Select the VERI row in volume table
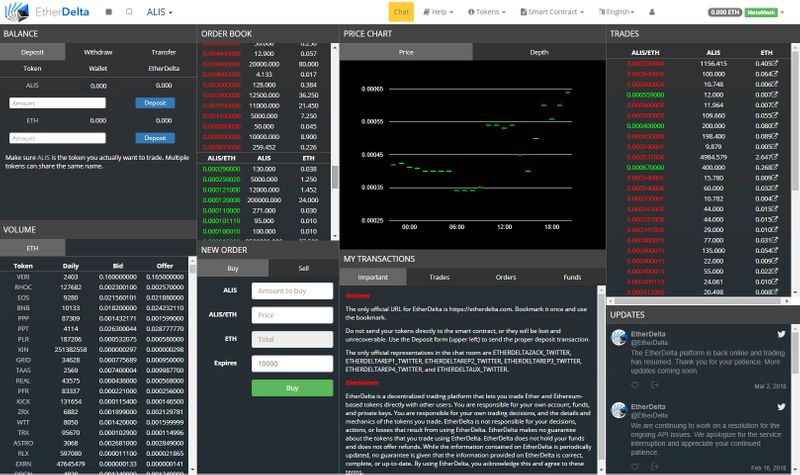800x475 pixels. (94, 277)
